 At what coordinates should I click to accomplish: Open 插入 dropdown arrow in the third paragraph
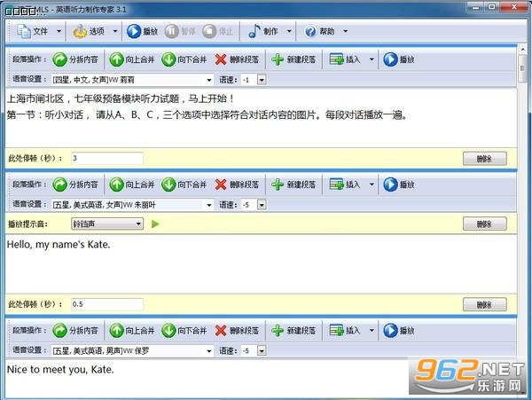[372, 331]
